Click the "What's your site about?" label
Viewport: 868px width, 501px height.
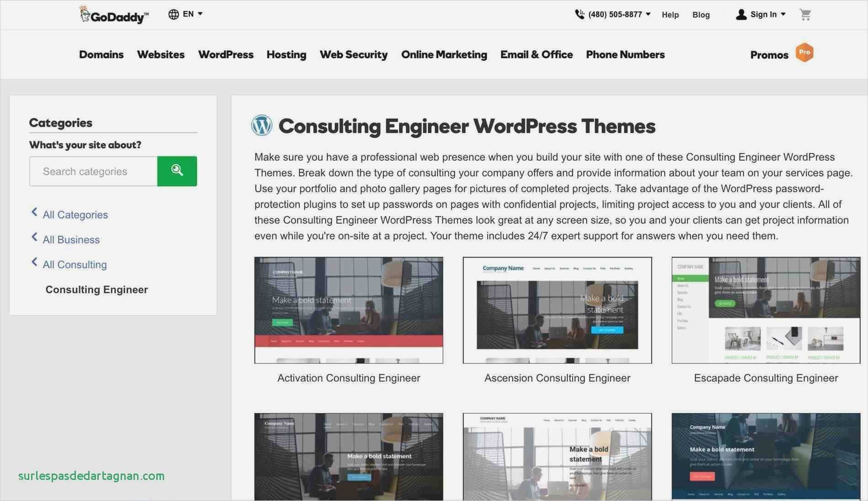pyautogui.click(x=85, y=145)
